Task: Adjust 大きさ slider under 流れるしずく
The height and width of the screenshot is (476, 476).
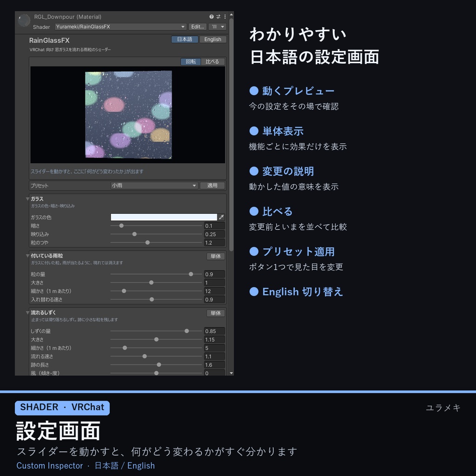Action: pos(156,339)
